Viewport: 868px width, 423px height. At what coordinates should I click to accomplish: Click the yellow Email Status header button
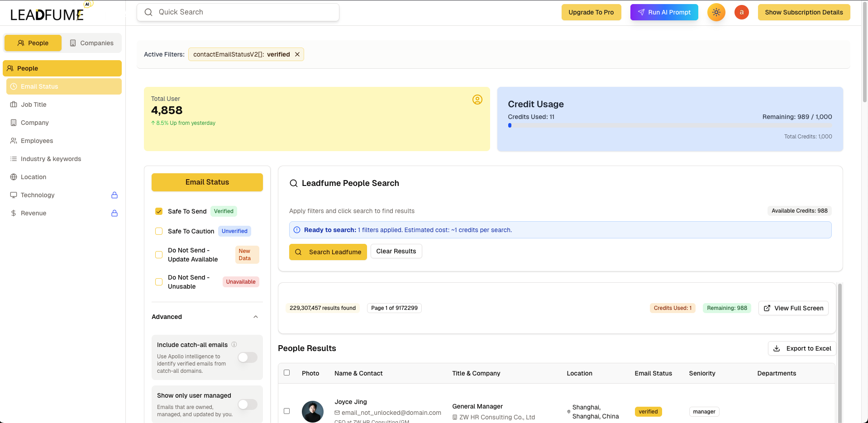(207, 182)
